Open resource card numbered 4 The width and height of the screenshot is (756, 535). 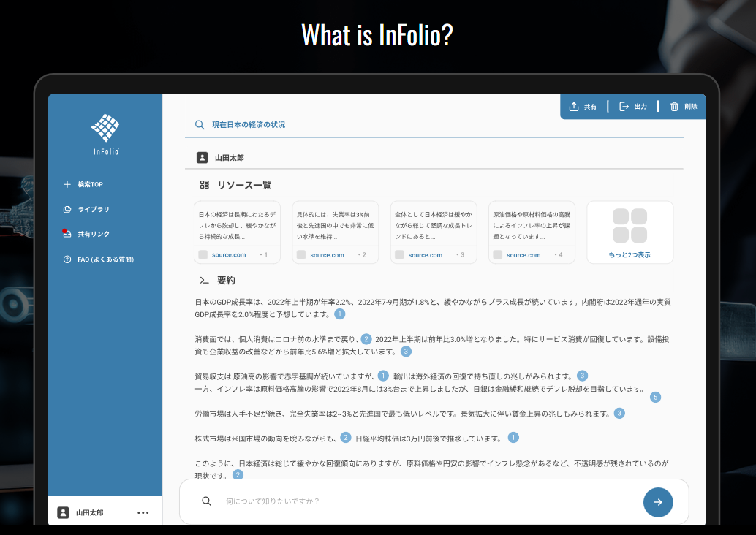coord(532,232)
